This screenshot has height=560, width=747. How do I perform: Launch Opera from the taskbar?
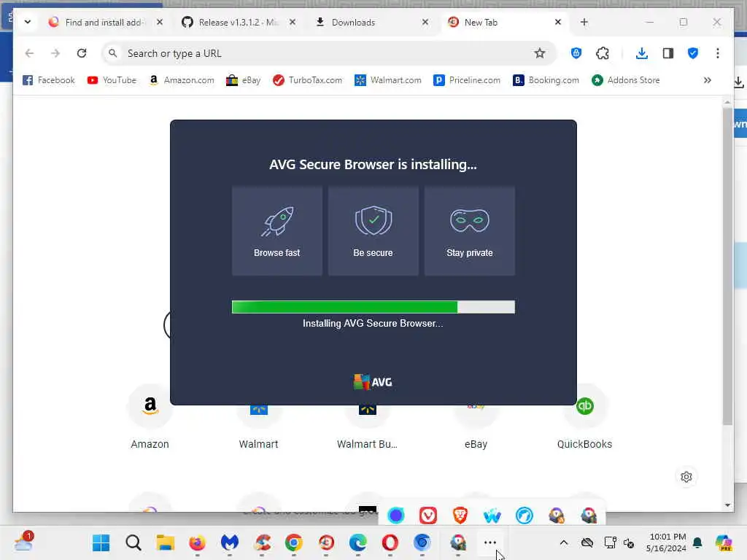(x=390, y=542)
